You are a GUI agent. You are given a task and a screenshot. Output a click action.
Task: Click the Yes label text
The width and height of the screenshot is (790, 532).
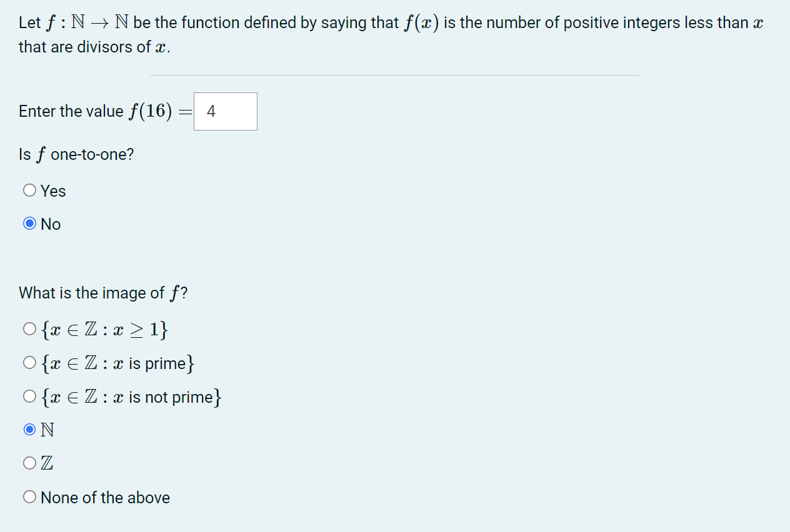52,190
